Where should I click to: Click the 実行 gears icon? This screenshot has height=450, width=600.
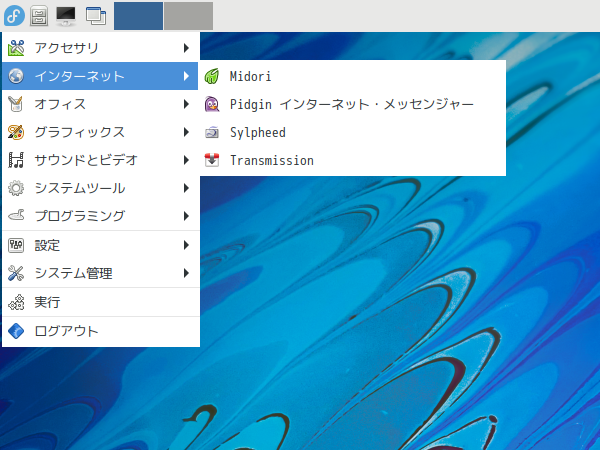tap(16, 302)
